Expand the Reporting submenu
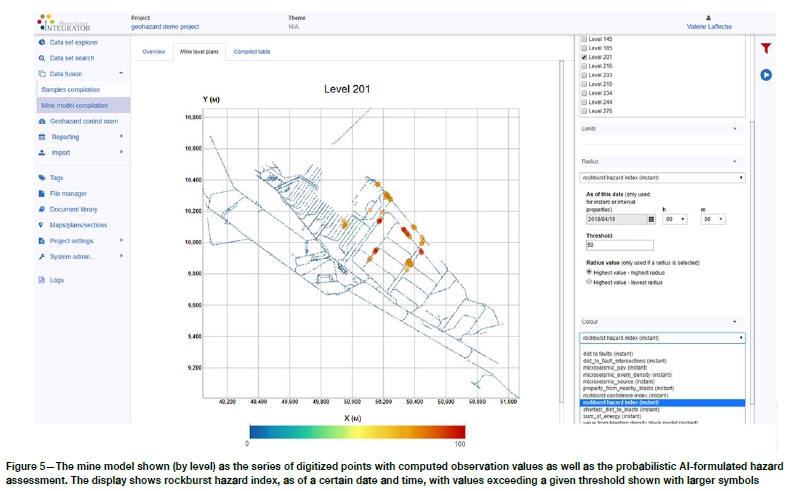Image resolution: width=795 pixels, height=491 pixels. coord(121,137)
